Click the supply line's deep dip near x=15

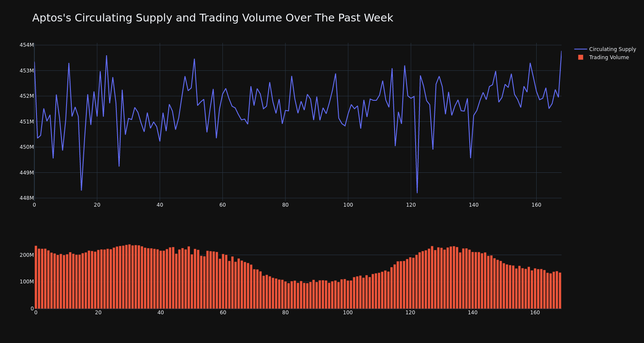(81, 190)
